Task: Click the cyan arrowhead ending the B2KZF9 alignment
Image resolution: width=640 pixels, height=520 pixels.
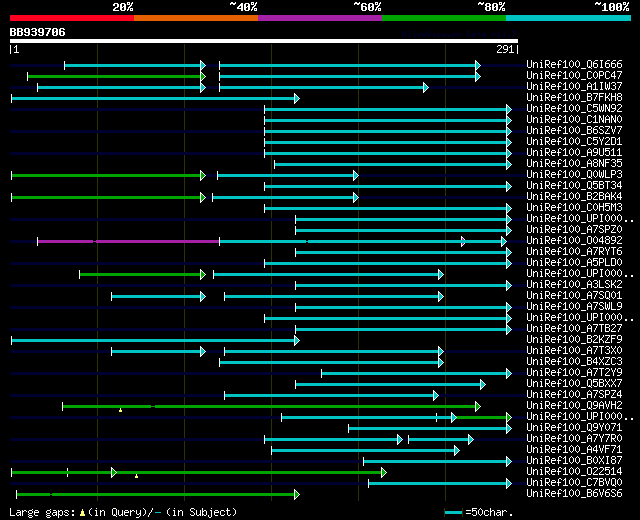Action: pos(297,340)
